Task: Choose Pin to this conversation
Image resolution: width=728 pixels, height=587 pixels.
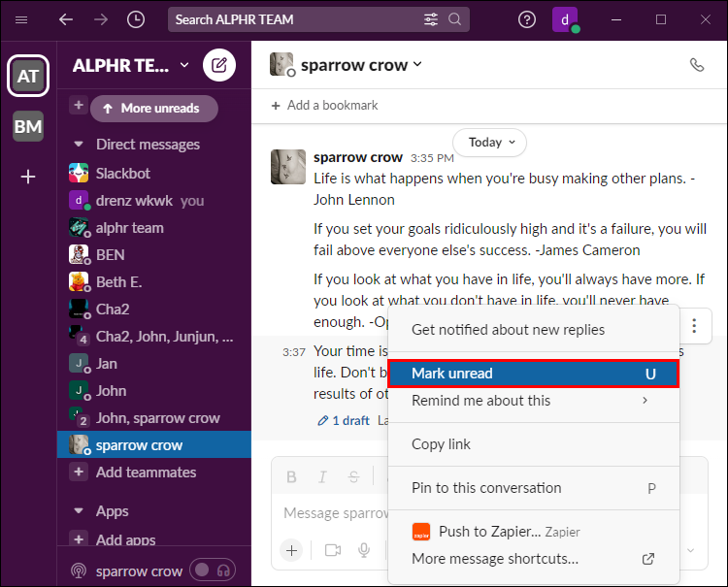Action: (486, 488)
